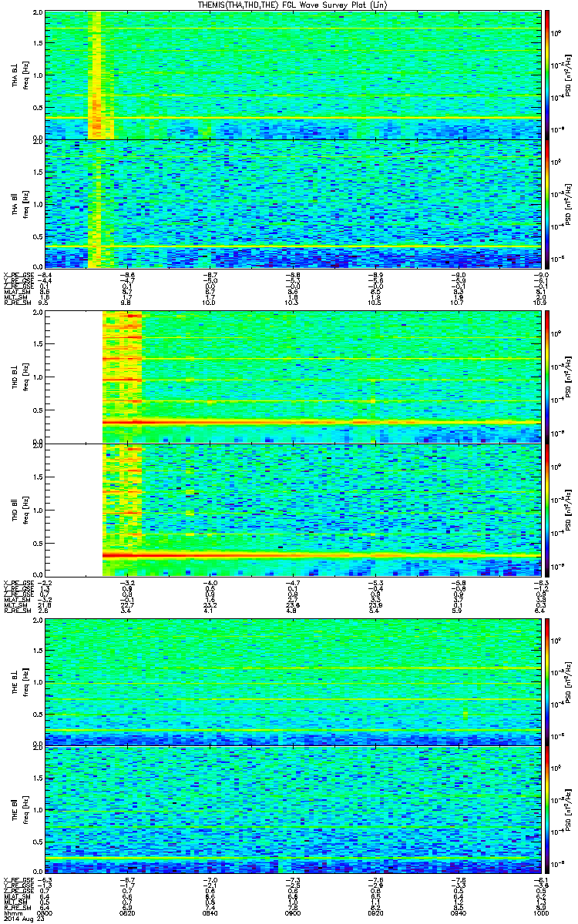
Task: Select the THA BII spectrogram panel
Action: 293,203
